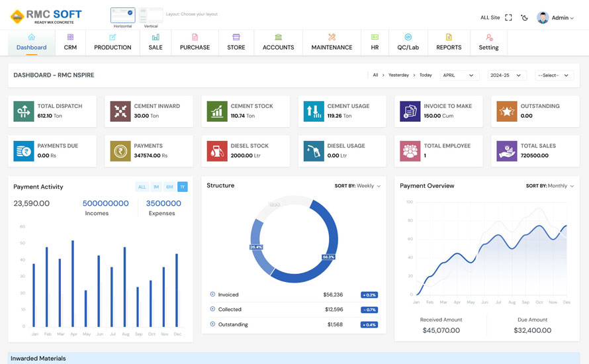Click the Admin avatar picture
The width and height of the screenshot is (589, 364).
pos(543,18)
